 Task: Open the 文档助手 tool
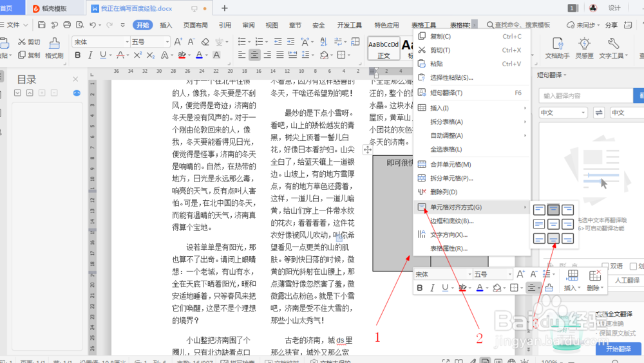tap(557, 48)
